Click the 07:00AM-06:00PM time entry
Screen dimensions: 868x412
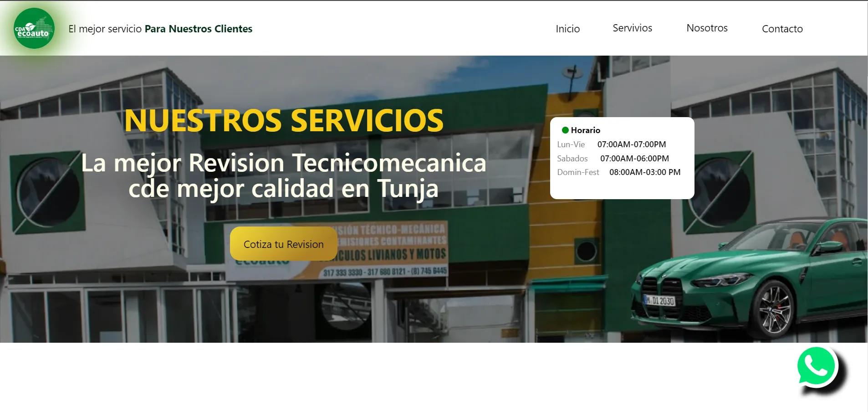[634, 159]
